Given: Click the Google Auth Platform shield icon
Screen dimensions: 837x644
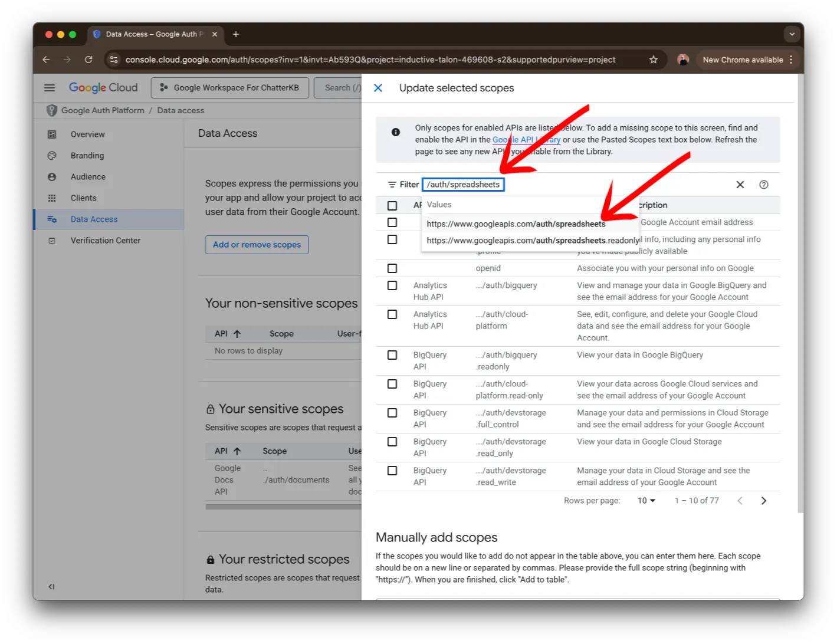Looking at the screenshot, I should (52, 110).
